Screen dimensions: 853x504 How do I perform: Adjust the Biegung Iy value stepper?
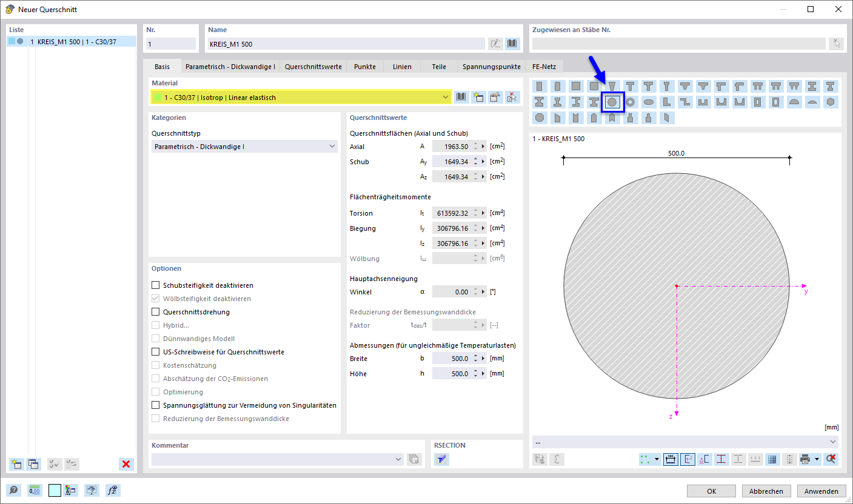(476, 228)
